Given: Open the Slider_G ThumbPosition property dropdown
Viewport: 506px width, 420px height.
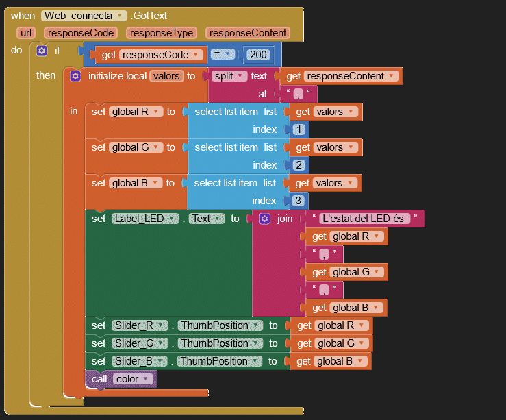Looking at the screenshot, I should point(219,343).
